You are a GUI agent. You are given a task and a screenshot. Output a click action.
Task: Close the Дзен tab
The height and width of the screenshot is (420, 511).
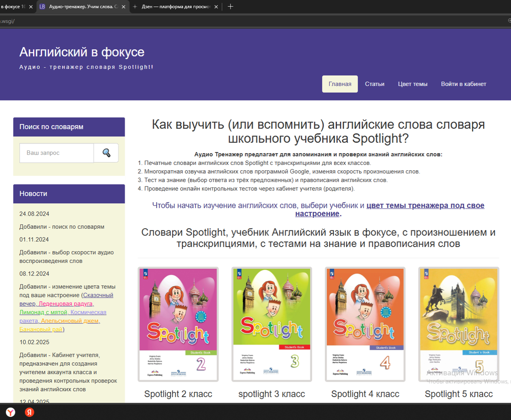(216, 6)
